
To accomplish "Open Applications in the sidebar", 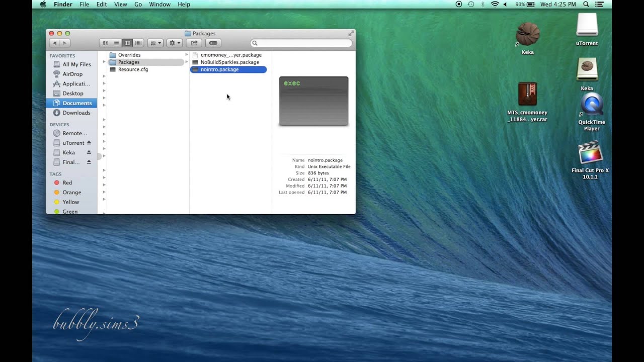I will (x=72, y=83).
